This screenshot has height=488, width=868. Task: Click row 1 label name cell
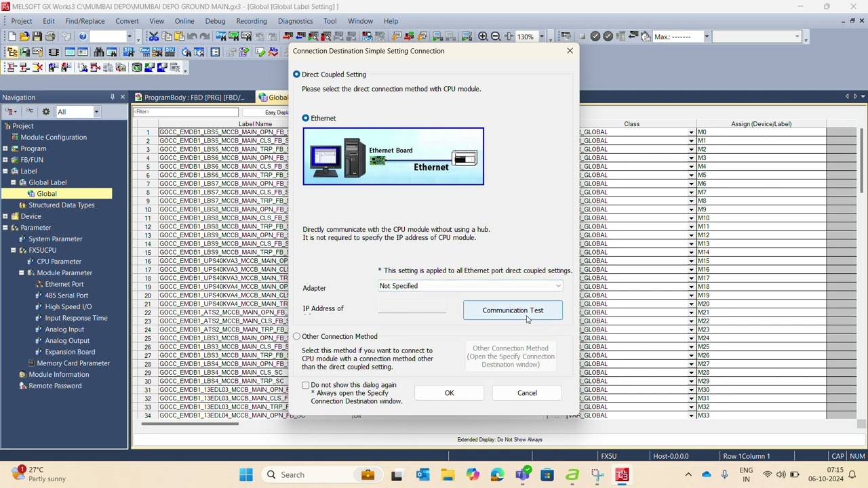[x=224, y=132]
